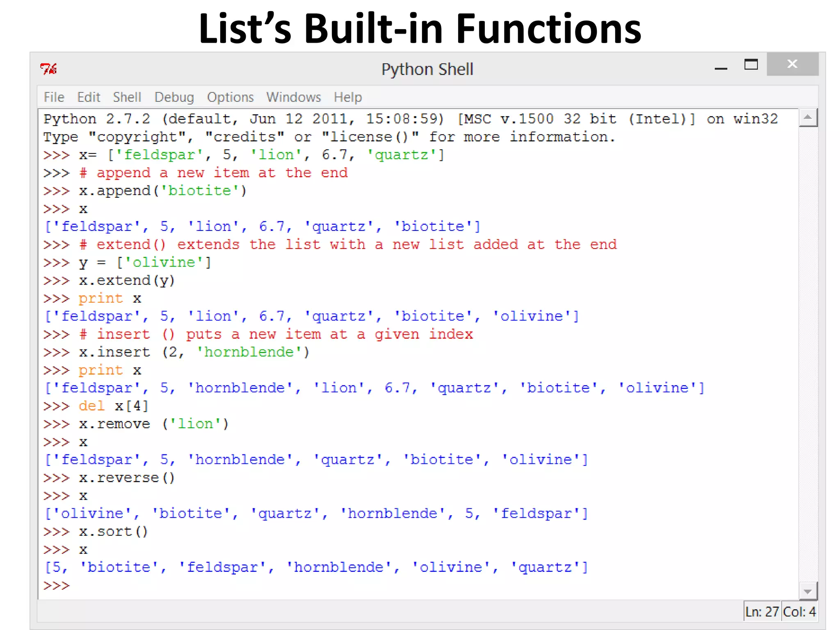Image resolution: width=840 pixels, height=630 pixels.
Task: Maximize the Python Shell window
Action: 751,65
